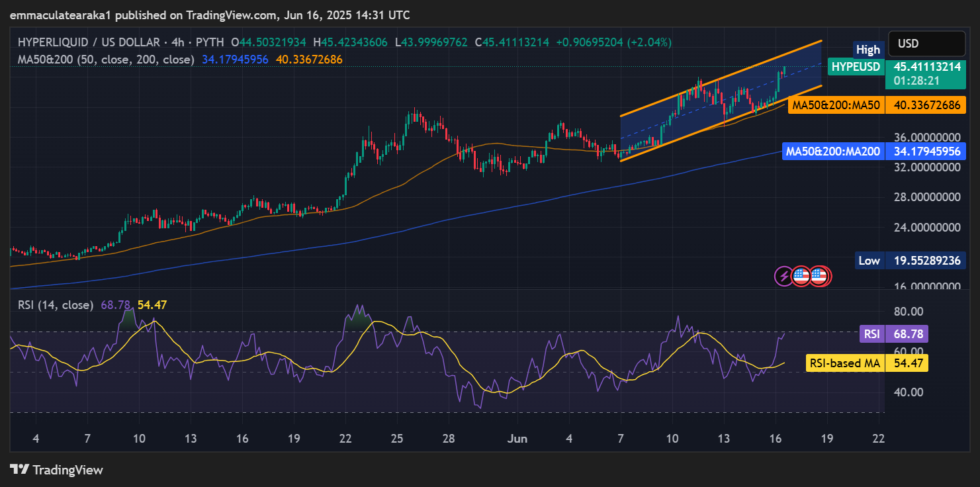Click the Low label on the price axis
This screenshot has height=487, width=980.
869,261
